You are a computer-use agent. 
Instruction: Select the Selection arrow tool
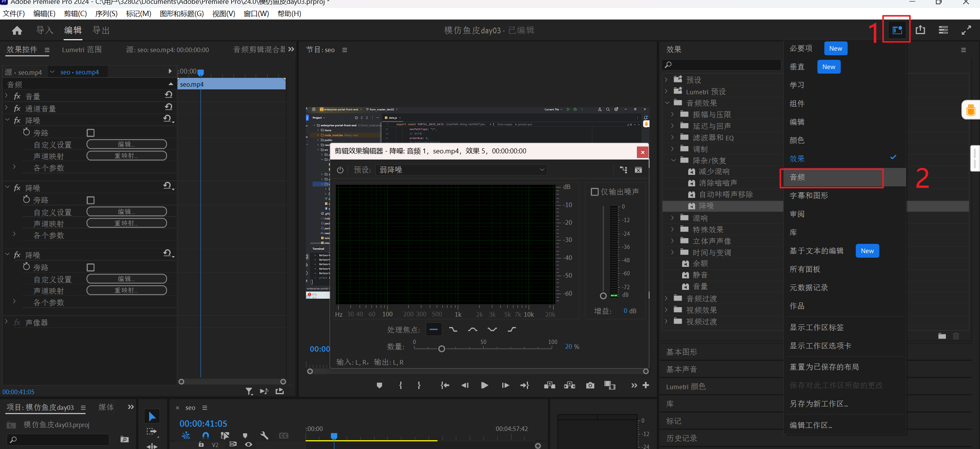tap(152, 416)
